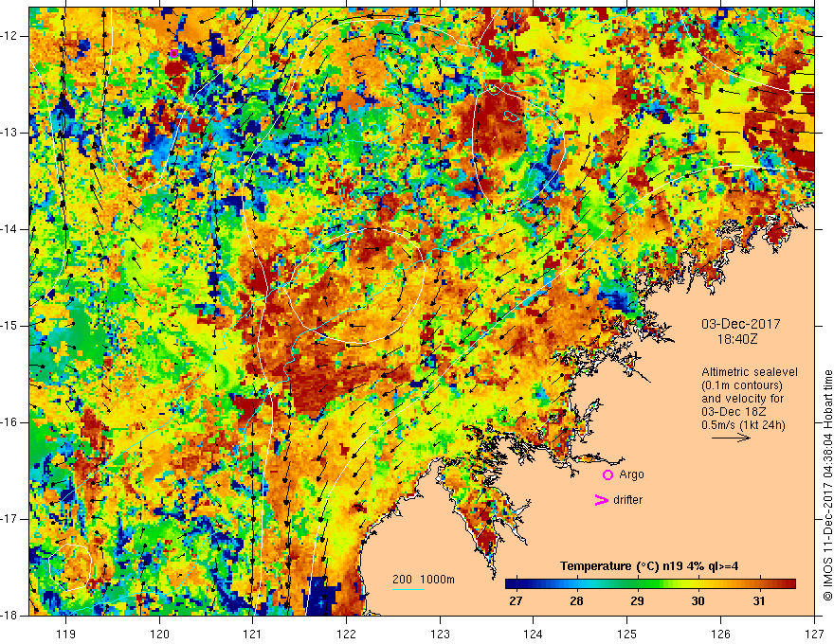Click the latitude label '-16'
The width and height of the screenshot is (834, 644).
tap(9, 422)
